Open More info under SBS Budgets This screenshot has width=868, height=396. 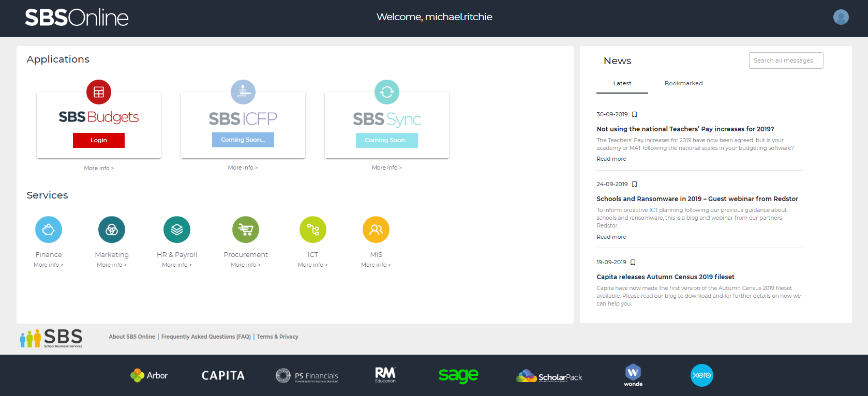tap(99, 168)
